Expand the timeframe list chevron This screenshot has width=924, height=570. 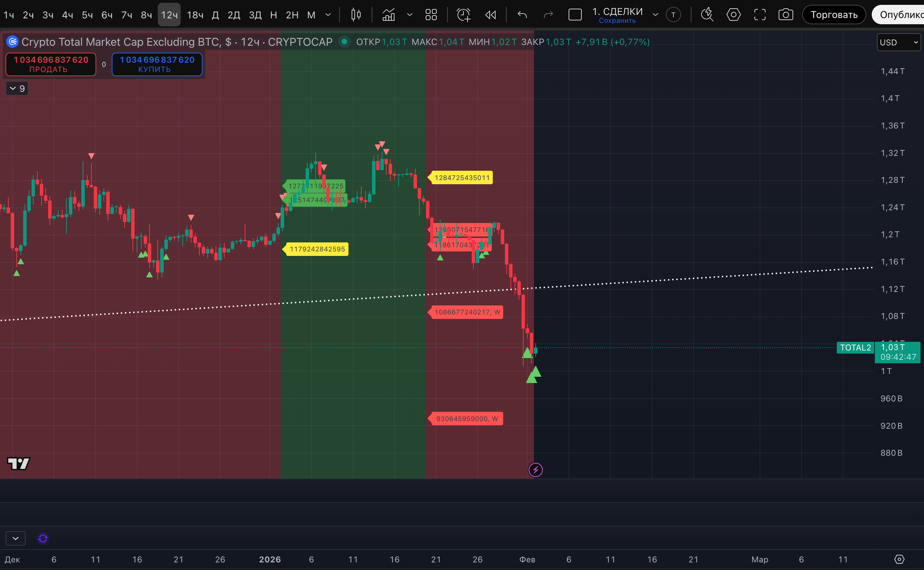(328, 15)
